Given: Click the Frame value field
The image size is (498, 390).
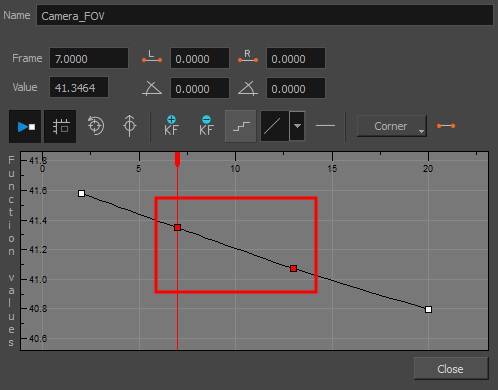Looking at the screenshot, I should click(x=89, y=58).
